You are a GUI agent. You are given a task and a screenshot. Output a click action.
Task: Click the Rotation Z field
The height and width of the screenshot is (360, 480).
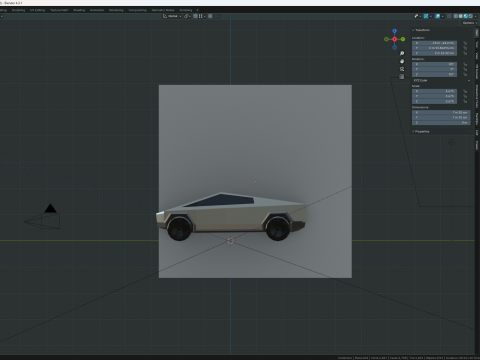pos(435,74)
